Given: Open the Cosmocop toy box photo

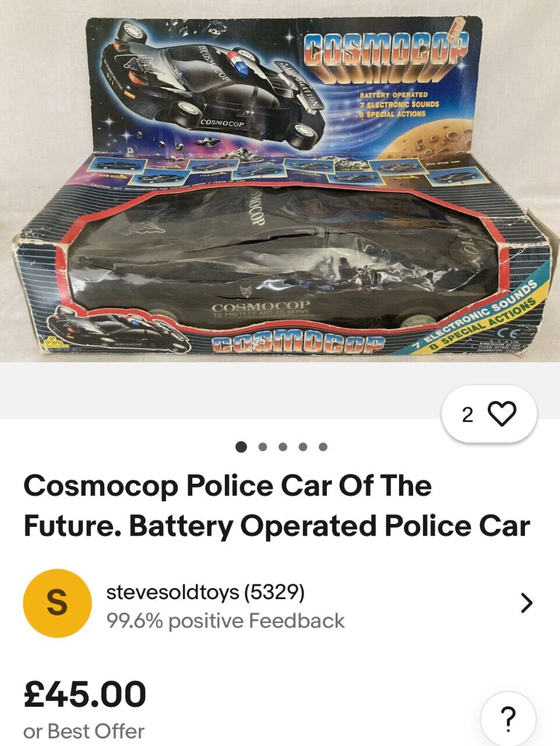Looking at the screenshot, I should click(280, 181).
